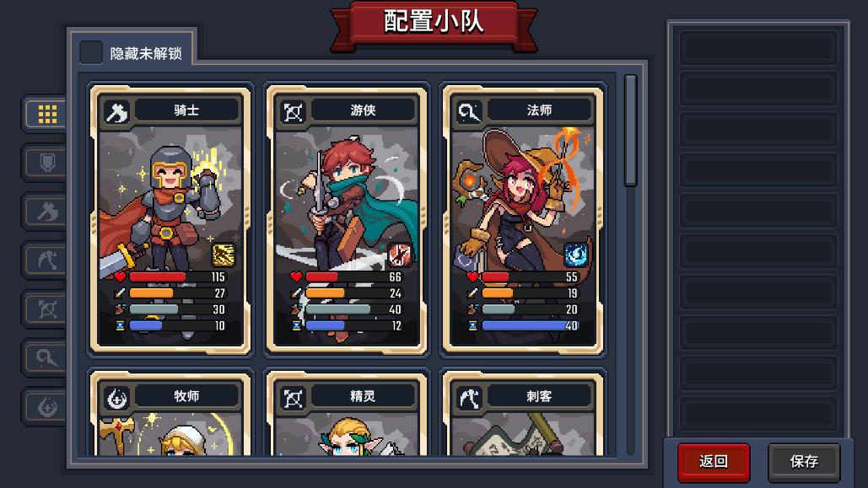Select the all-classes grid filter icon

(x=47, y=114)
